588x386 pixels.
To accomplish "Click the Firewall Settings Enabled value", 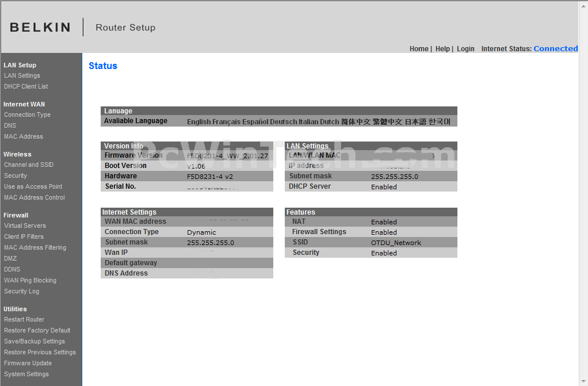I will tap(384, 232).
